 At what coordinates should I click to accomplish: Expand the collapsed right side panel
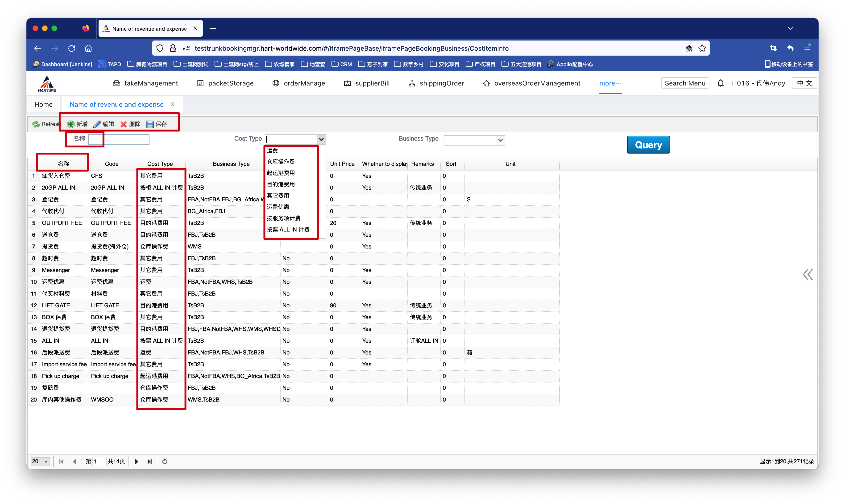(808, 274)
